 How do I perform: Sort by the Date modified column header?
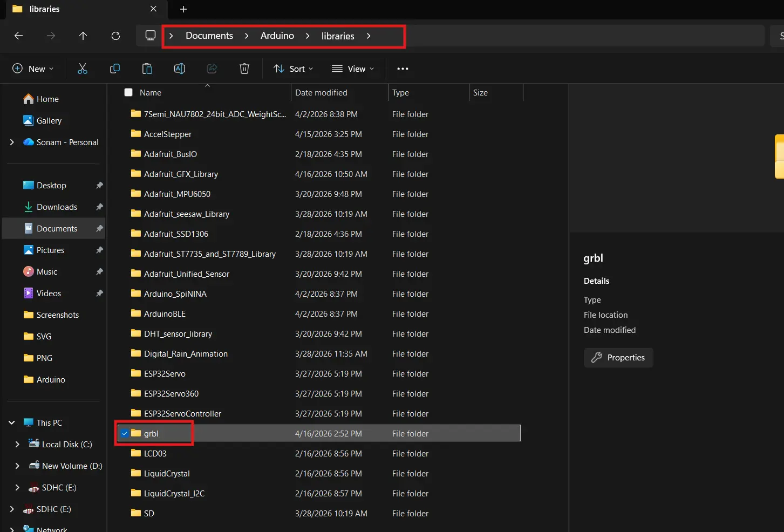click(321, 92)
